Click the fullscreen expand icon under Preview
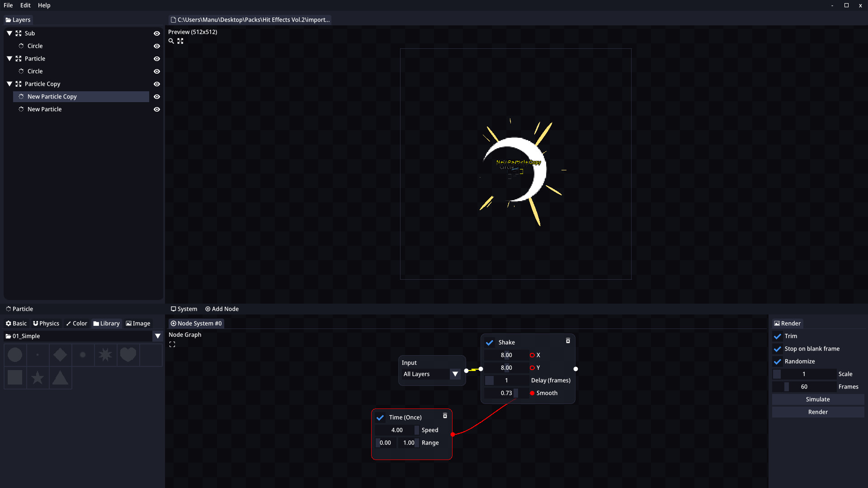The width and height of the screenshot is (868, 488). (180, 41)
